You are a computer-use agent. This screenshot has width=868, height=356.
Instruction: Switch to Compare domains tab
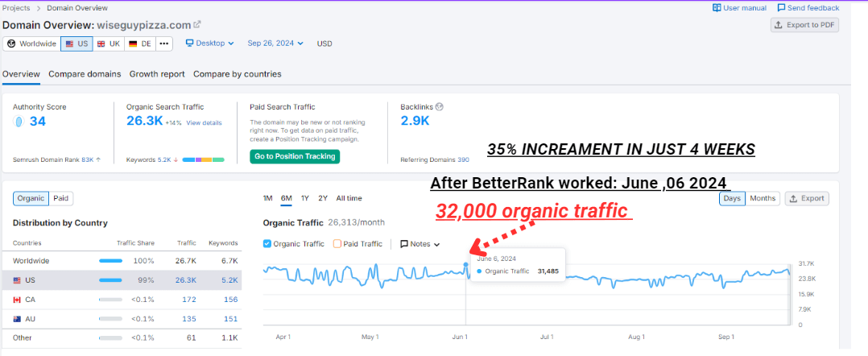(x=85, y=74)
